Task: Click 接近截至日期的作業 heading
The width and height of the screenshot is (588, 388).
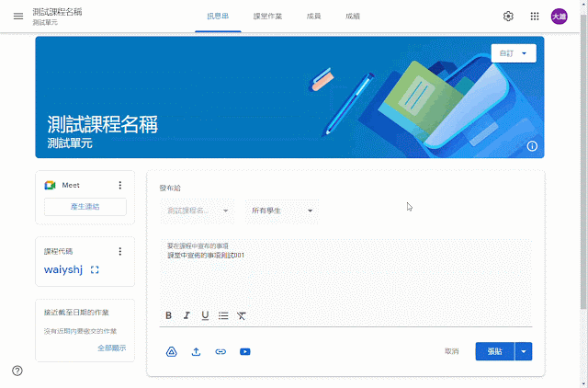Action: click(76, 313)
